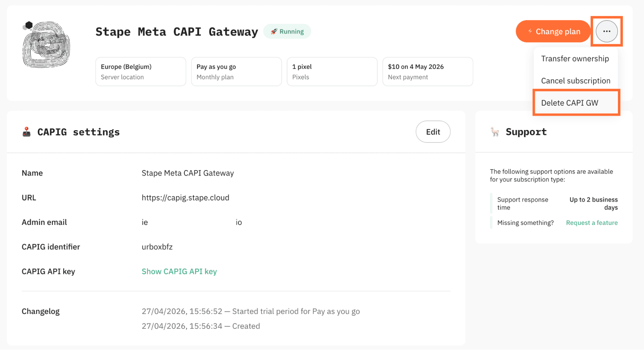Open the three-dot more options menu
The height and width of the screenshot is (350, 644).
[x=607, y=31]
